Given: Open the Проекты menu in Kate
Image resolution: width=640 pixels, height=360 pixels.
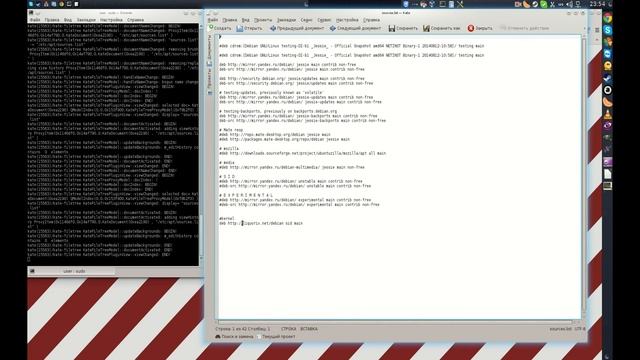Looking at the screenshot, I should pos(263,20).
